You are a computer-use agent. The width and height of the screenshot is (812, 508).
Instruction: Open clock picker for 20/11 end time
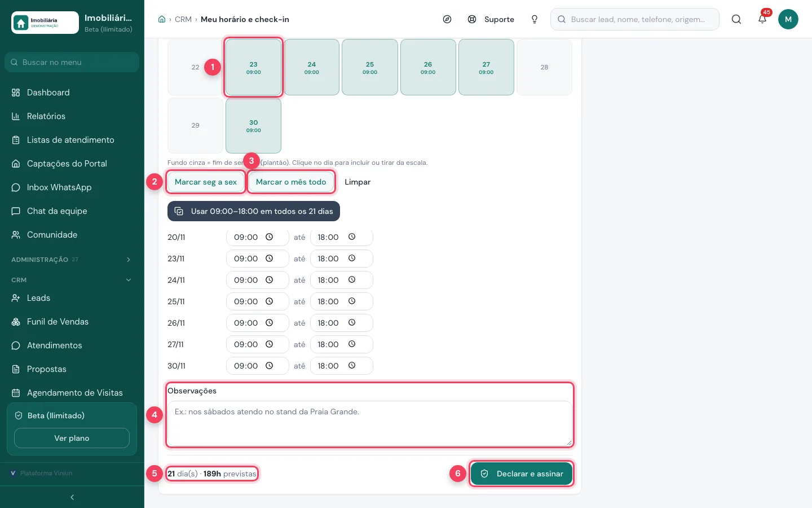(x=352, y=237)
